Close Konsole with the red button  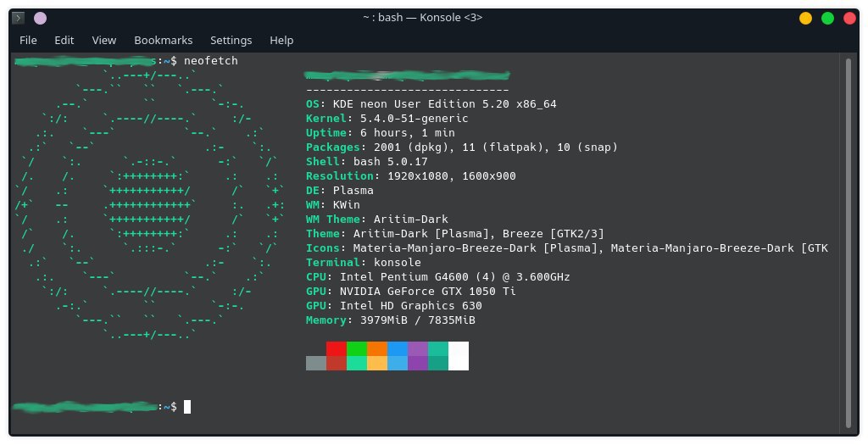pyautogui.click(x=849, y=19)
